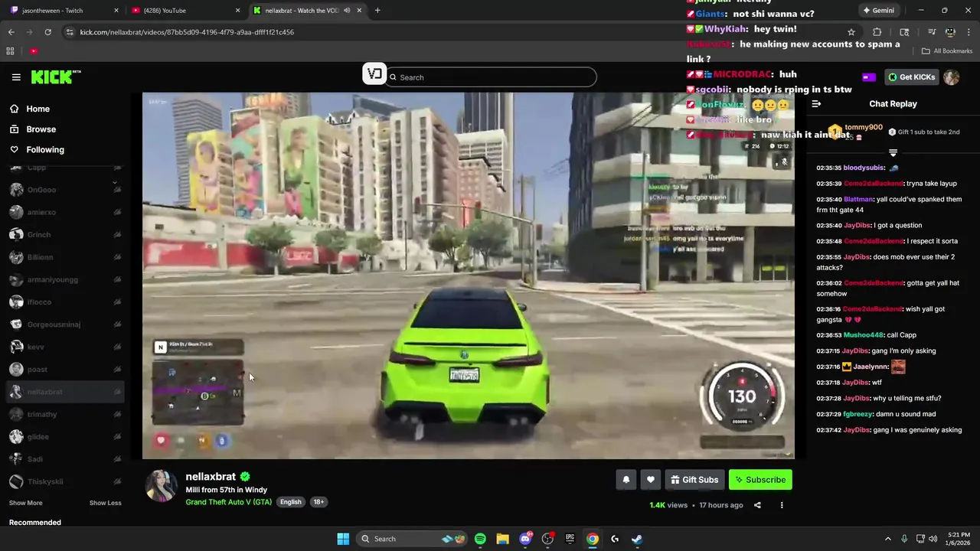This screenshot has height=551, width=980.
Task: Open OnGooo channel in following list
Action: click(65, 190)
